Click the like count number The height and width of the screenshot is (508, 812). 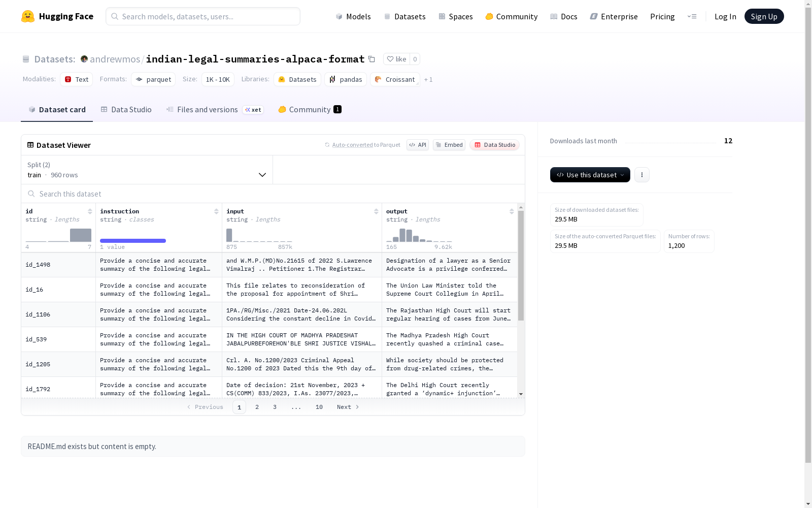tap(415, 59)
